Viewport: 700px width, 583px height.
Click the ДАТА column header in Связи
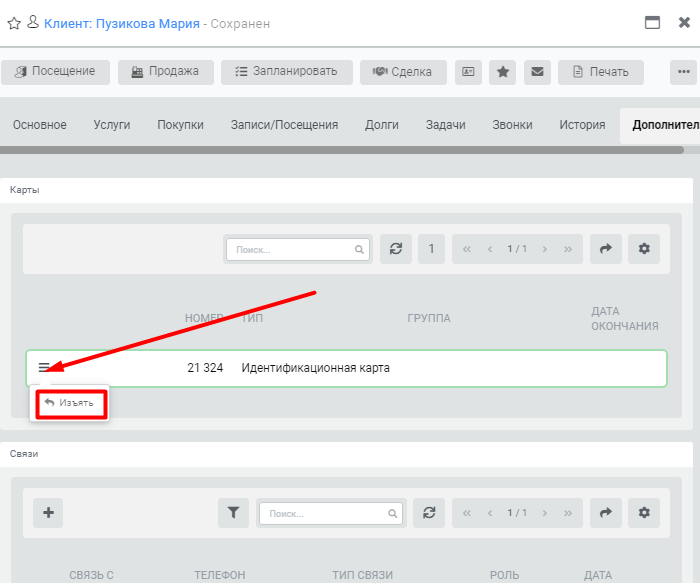598,575
